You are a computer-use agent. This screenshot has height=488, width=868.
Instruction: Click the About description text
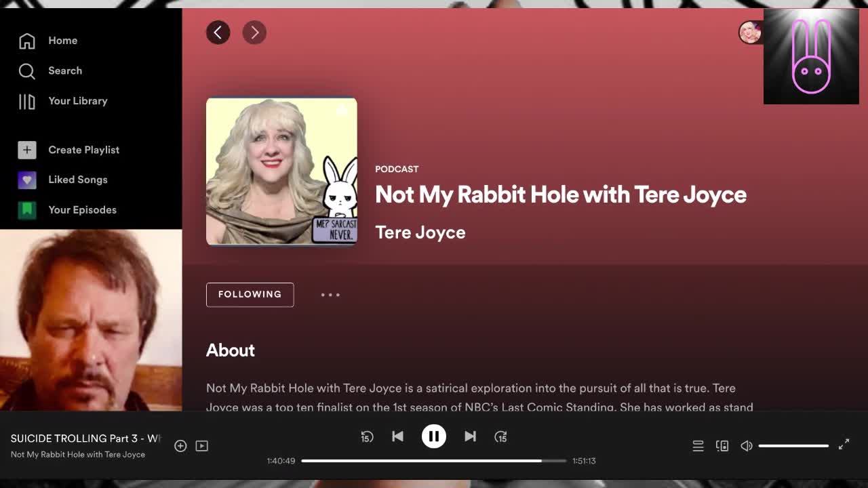[479, 398]
